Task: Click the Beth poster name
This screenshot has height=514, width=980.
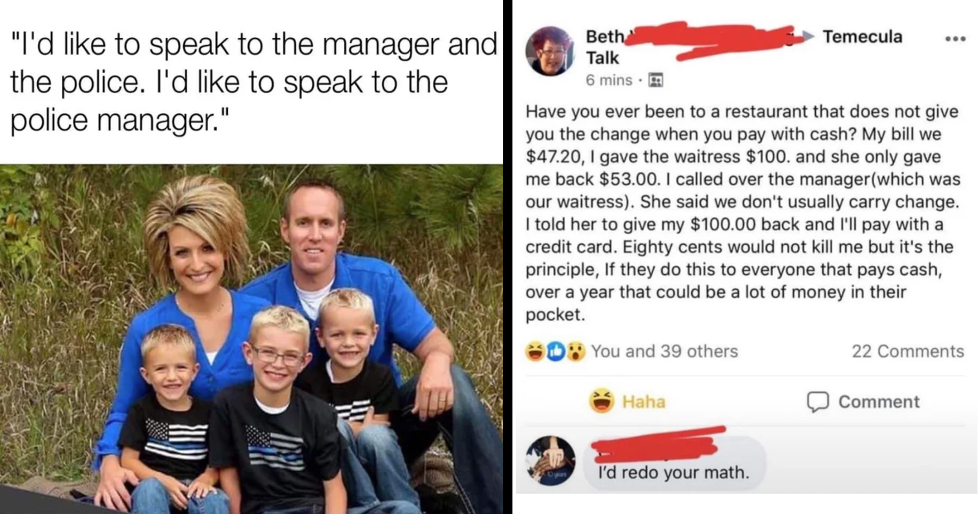Action: point(605,37)
